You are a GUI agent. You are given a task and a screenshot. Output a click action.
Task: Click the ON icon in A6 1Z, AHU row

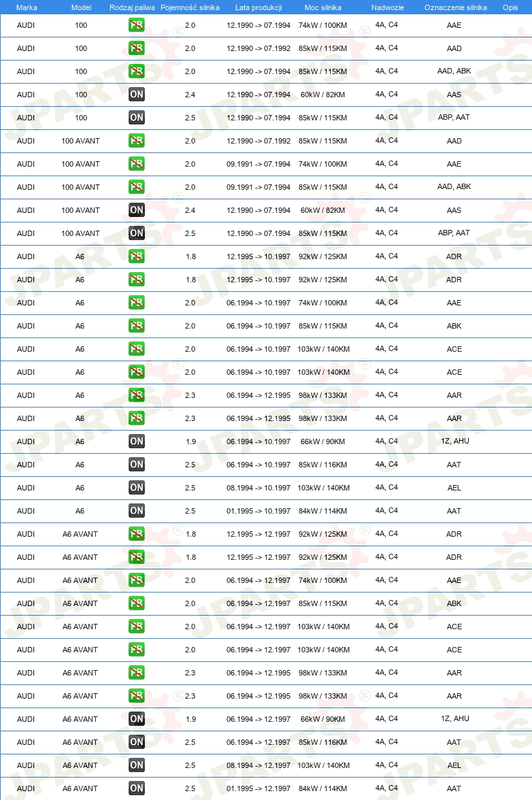(x=136, y=441)
